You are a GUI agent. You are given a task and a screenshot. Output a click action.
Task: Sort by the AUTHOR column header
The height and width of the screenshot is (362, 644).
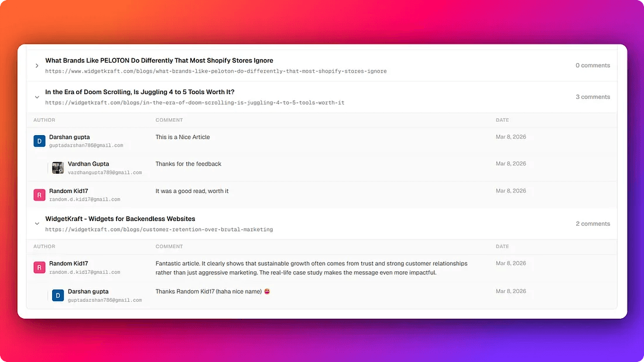pos(44,120)
